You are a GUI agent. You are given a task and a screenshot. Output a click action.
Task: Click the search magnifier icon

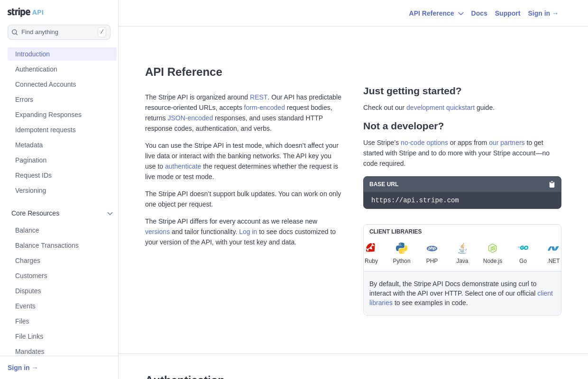click(15, 32)
